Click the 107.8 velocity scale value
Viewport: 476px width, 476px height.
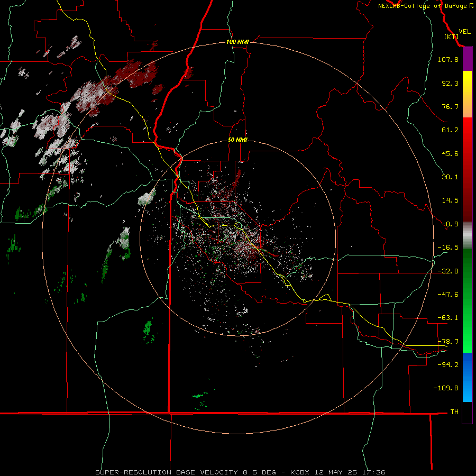(448, 59)
